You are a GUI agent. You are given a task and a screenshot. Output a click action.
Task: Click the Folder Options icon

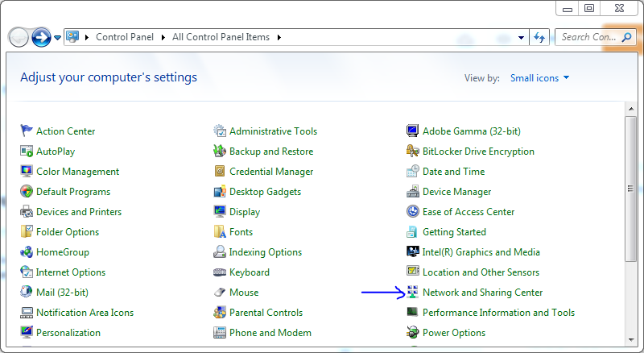pos(27,231)
